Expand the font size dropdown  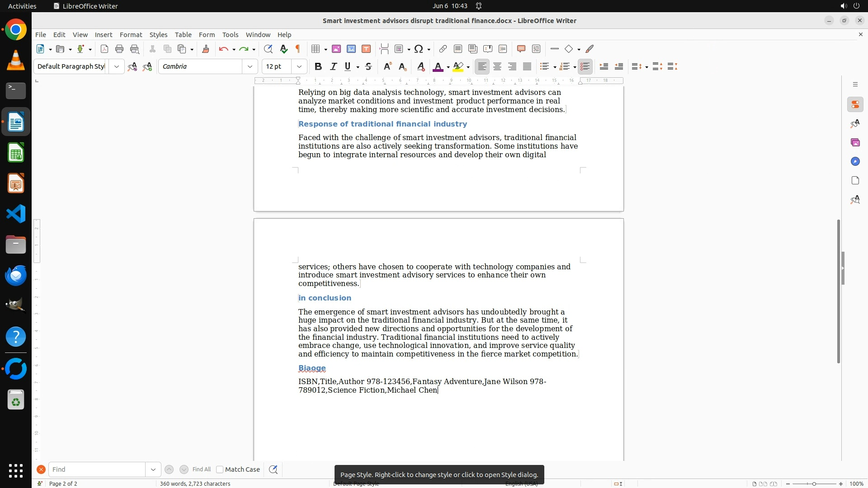coord(299,67)
